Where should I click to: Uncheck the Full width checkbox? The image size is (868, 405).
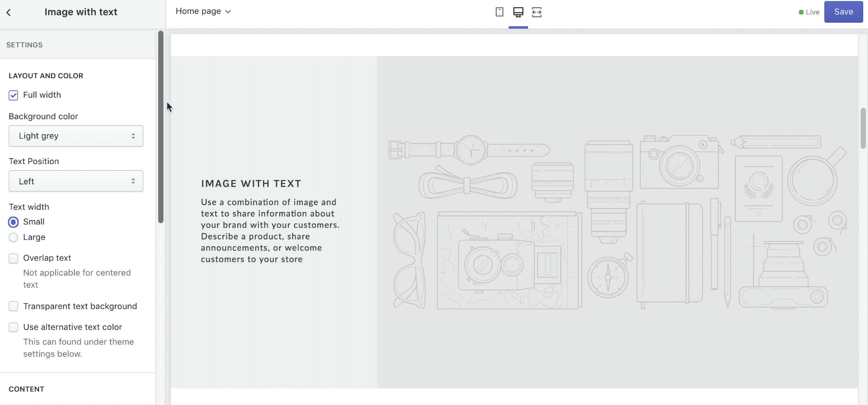(14, 95)
